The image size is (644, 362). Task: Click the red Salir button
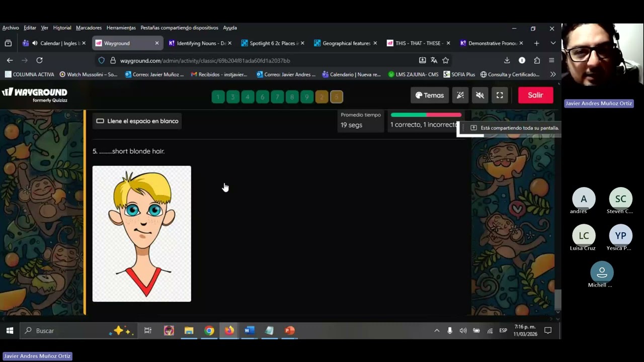[535, 95]
